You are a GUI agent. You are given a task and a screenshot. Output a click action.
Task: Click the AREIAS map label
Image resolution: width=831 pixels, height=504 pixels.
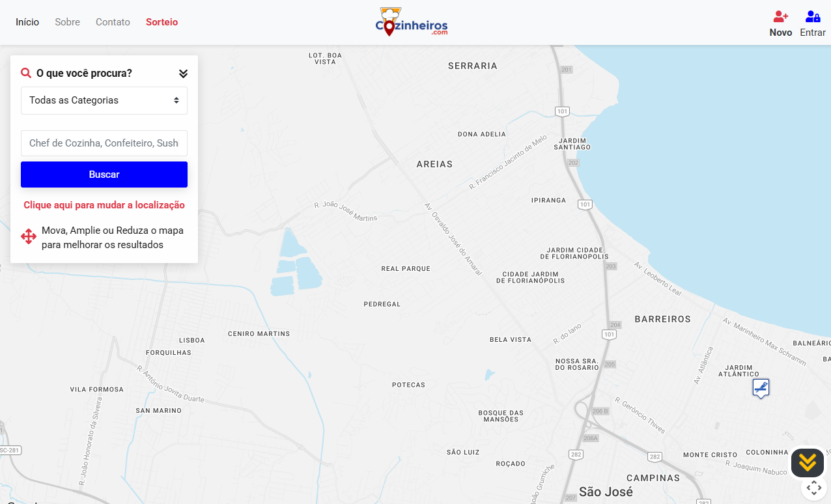point(434,164)
